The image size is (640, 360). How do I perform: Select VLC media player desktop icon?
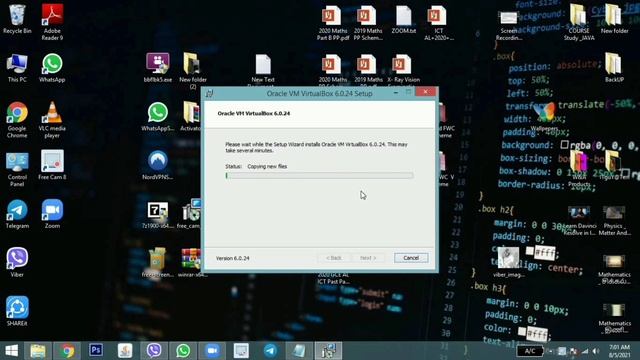click(x=52, y=120)
